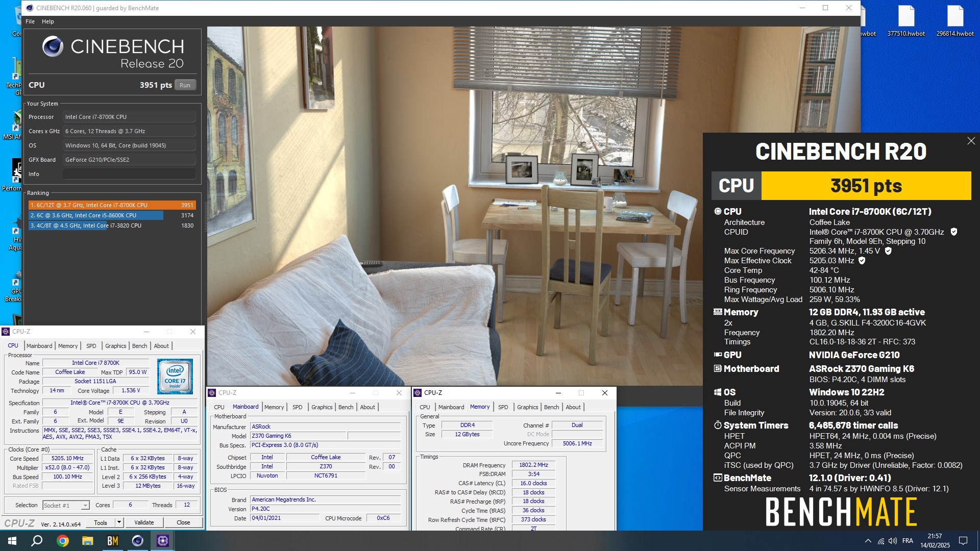Click the Uncore Frequency 5006.1 MHz value
980x551 pixels.
click(x=577, y=443)
